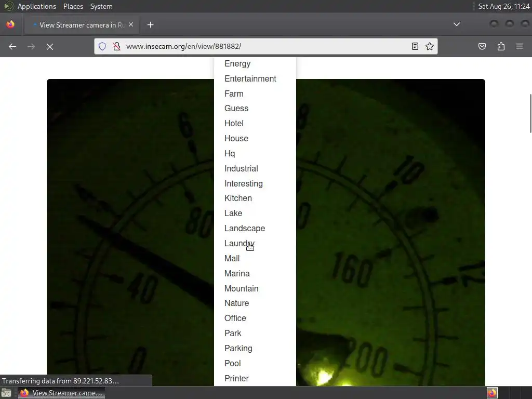
Task: View the Park category
Action: click(x=233, y=333)
